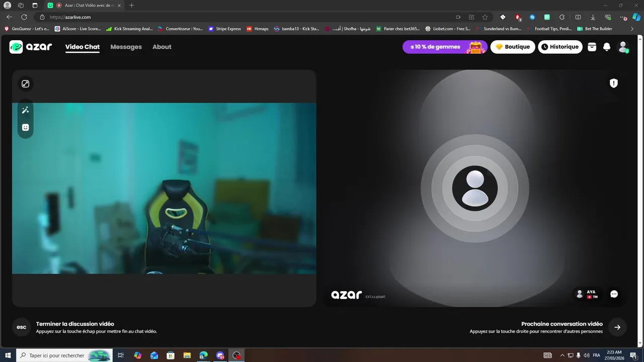Open the Historique button

point(560,47)
